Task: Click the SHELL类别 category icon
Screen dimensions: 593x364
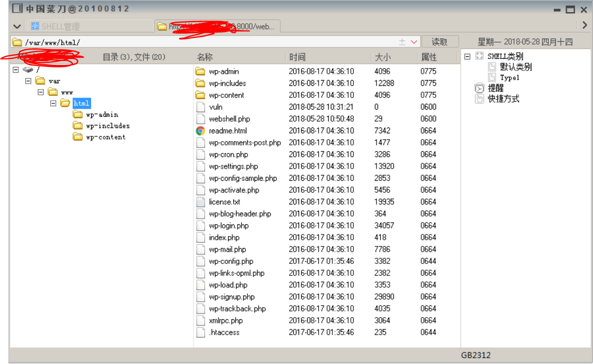Action: [480, 56]
